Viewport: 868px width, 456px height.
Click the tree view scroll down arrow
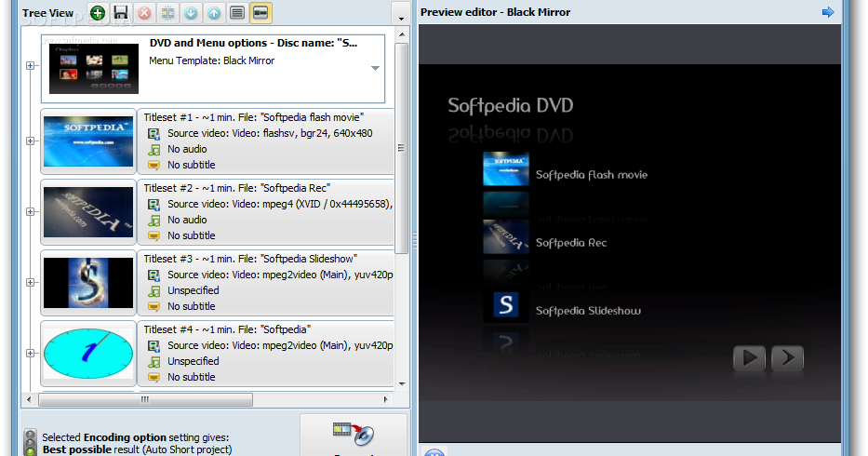[x=402, y=384]
